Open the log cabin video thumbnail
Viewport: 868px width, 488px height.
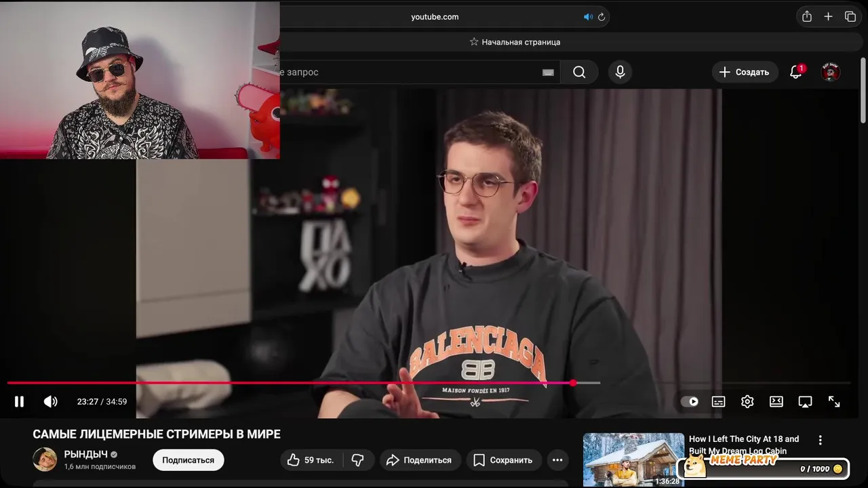pyautogui.click(x=633, y=460)
